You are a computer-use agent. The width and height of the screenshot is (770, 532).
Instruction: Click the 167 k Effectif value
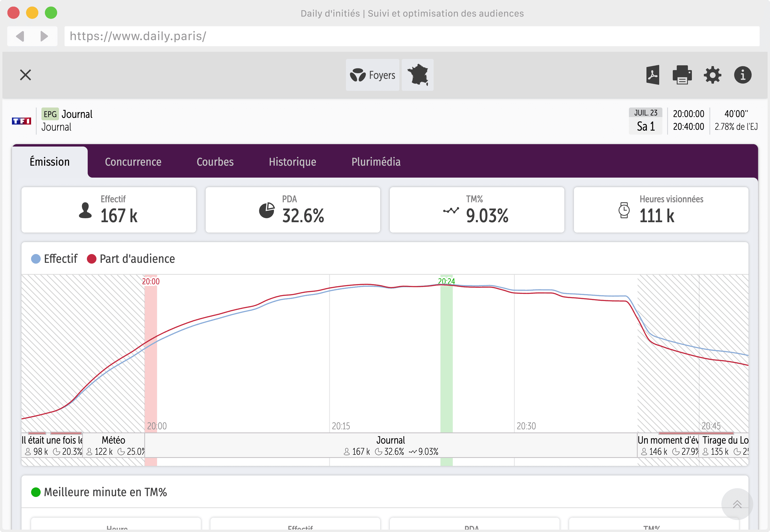coord(119,216)
